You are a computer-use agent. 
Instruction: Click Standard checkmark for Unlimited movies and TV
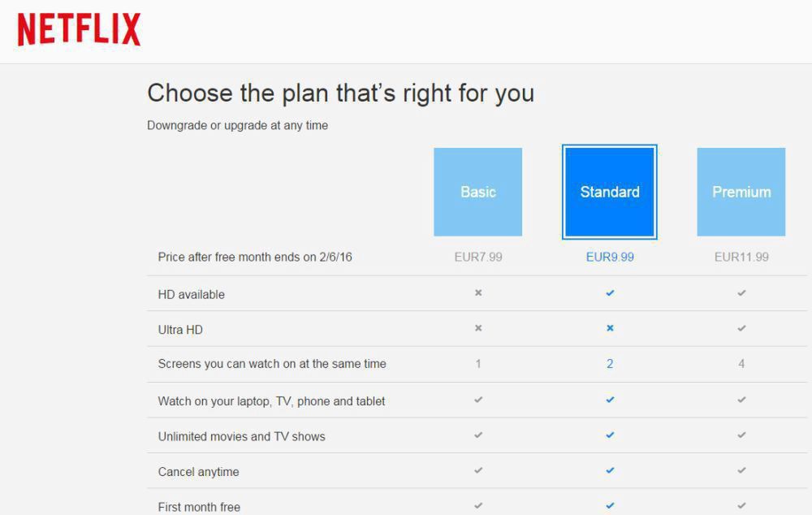(x=610, y=435)
